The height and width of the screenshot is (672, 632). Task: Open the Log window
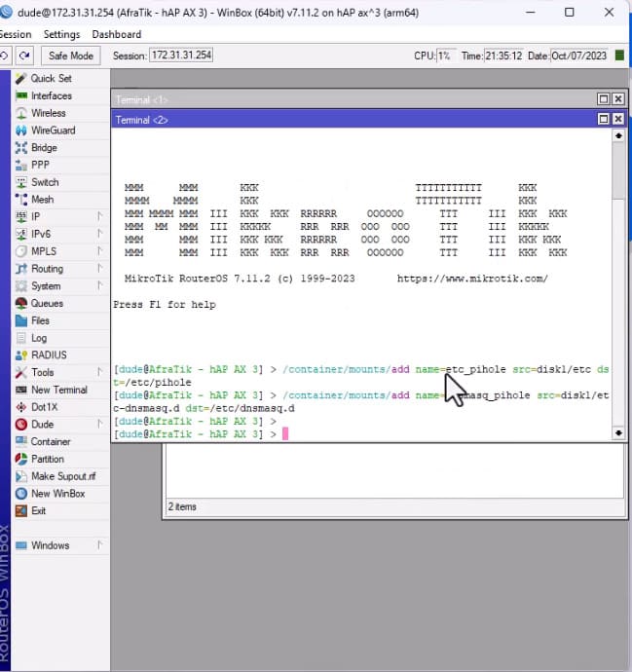[39, 338]
